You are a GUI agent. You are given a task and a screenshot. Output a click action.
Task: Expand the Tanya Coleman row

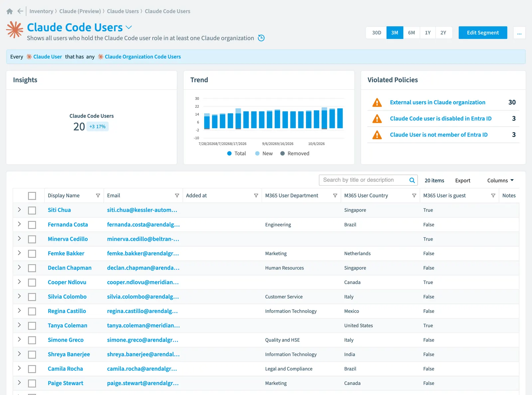tap(19, 325)
